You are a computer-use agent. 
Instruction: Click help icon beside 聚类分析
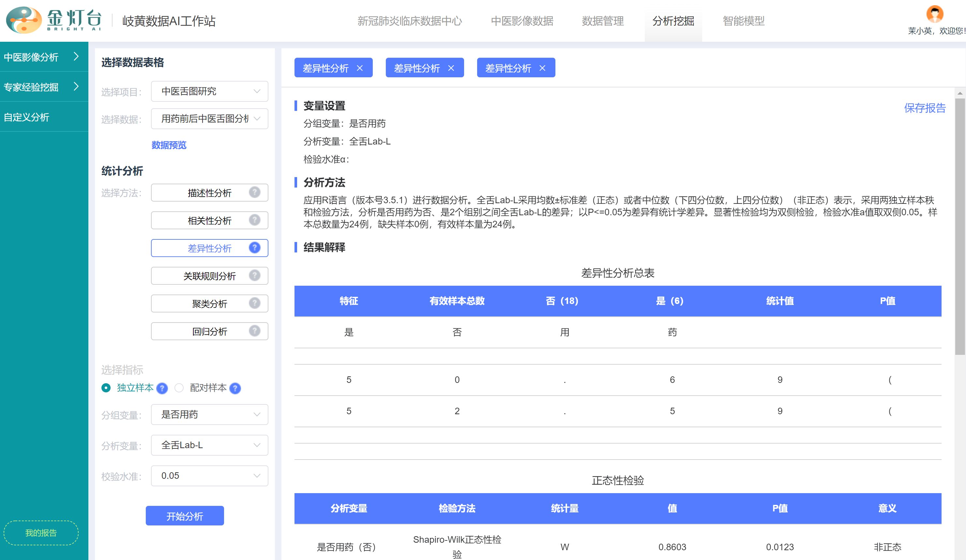254,303
